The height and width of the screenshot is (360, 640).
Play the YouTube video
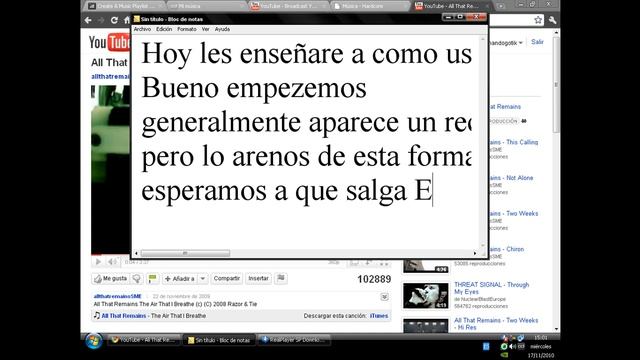click(x=98, y=262)
